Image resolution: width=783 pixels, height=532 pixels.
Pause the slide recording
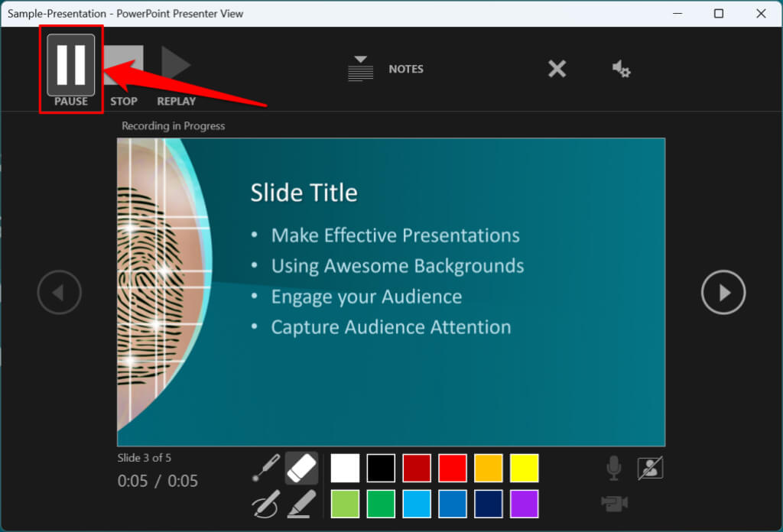point(71,66)
